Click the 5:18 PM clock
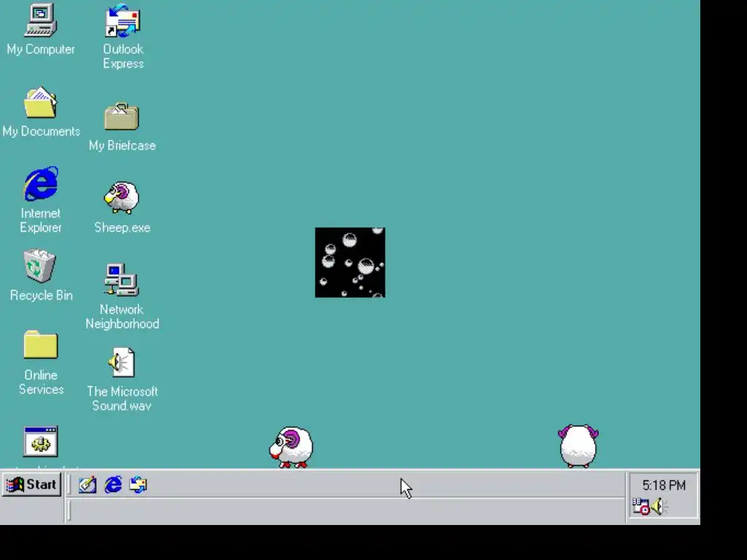The width and height of the screenshot is (747, 560). pyautogui.click(x=664, y=485)
